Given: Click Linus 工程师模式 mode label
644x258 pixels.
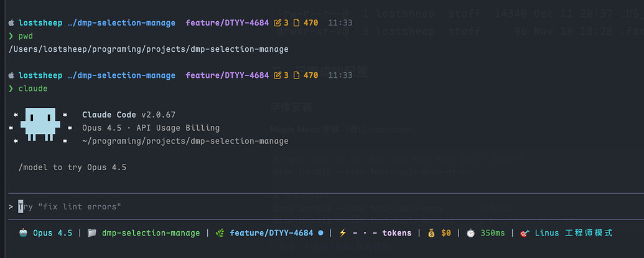Looking at the screenshot, I should (x=573, y=233).
